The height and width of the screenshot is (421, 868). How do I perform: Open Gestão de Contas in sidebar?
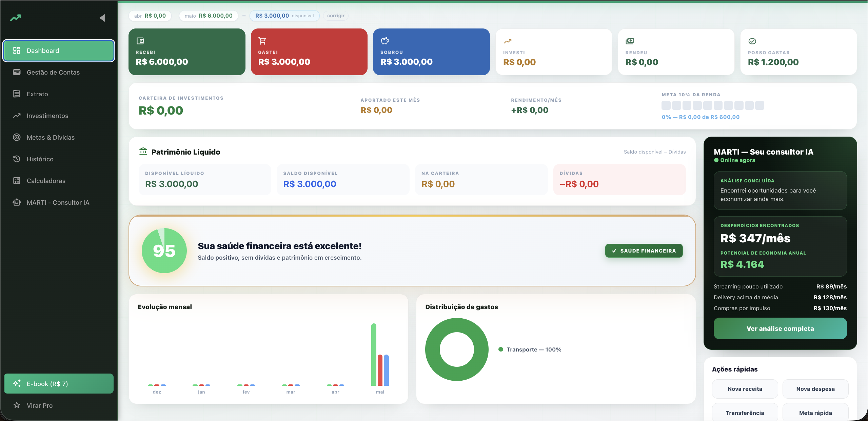point(59,72)
